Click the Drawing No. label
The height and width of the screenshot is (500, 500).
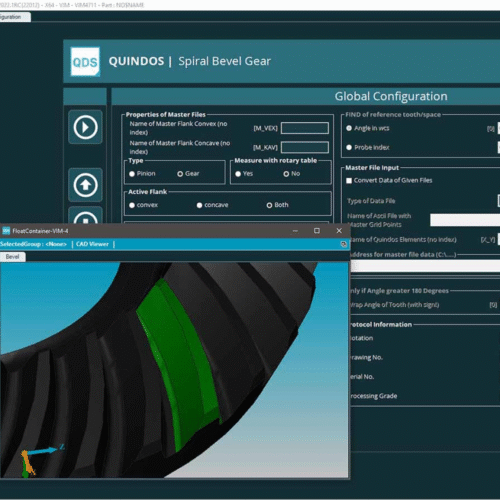(x=366, y=357)
